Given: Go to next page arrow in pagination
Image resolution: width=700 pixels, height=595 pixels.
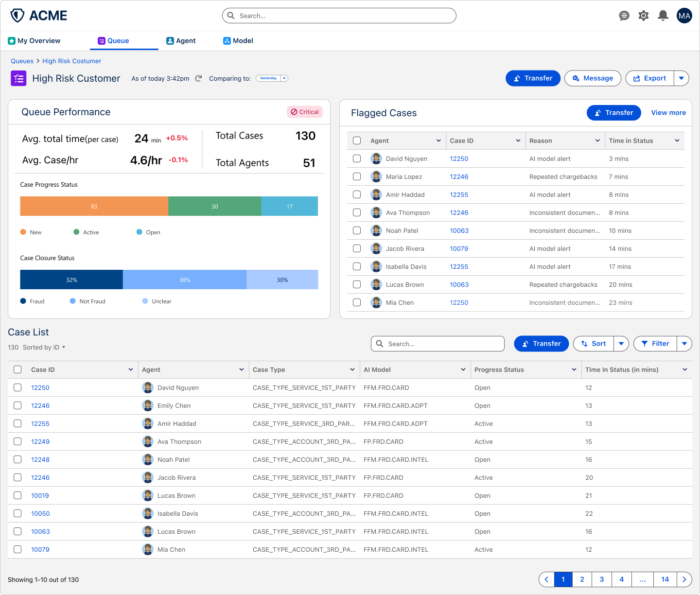Looking at the screenshot, I should (684, 579).
